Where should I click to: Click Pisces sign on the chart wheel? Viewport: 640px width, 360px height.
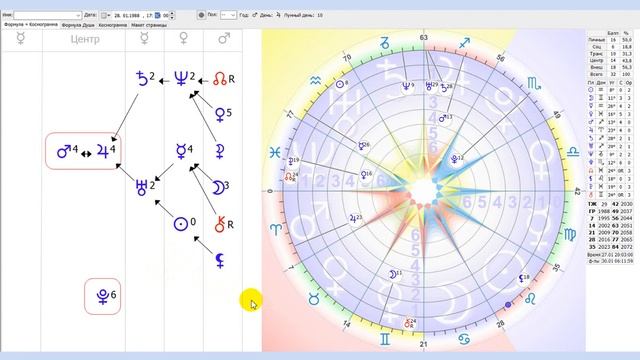click(x=275, y=153)
